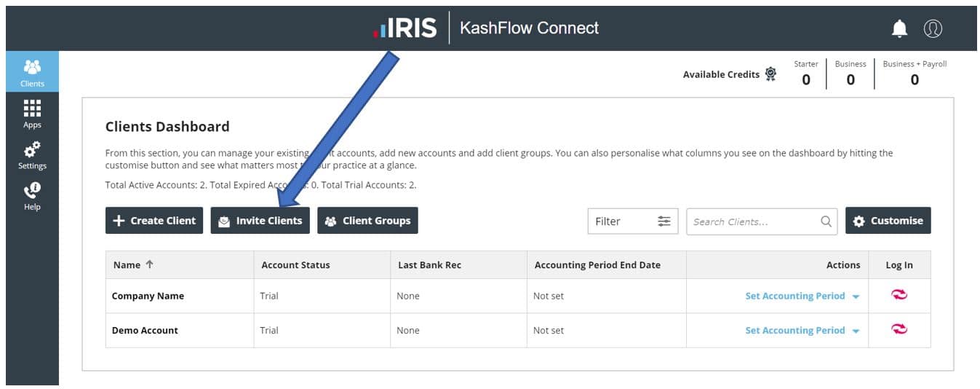
Task: Select the Clients sidebar tab
Action: coord(32,72)
